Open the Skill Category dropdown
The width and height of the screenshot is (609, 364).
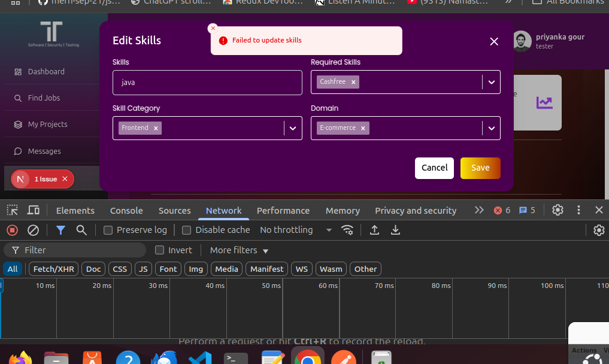click(x=293, y=128)
